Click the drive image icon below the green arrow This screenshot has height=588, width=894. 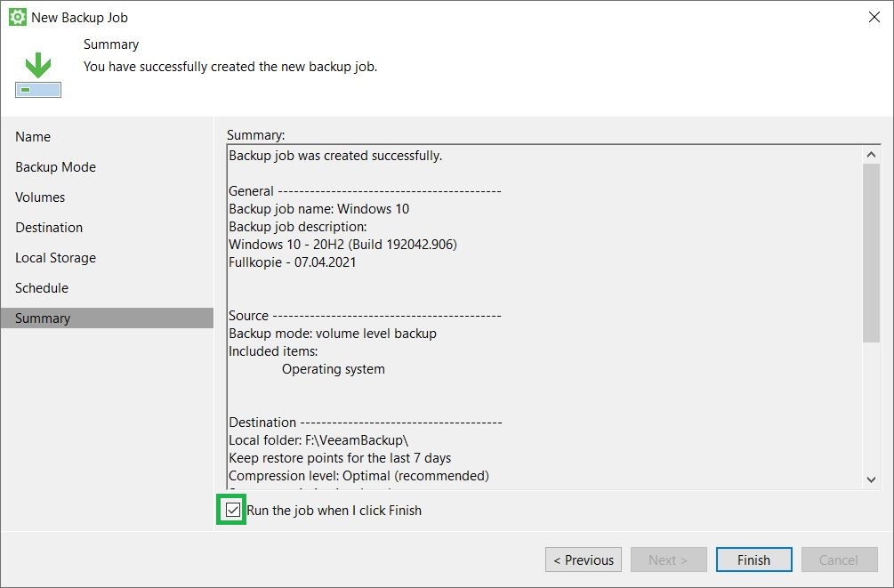(36, 89)
